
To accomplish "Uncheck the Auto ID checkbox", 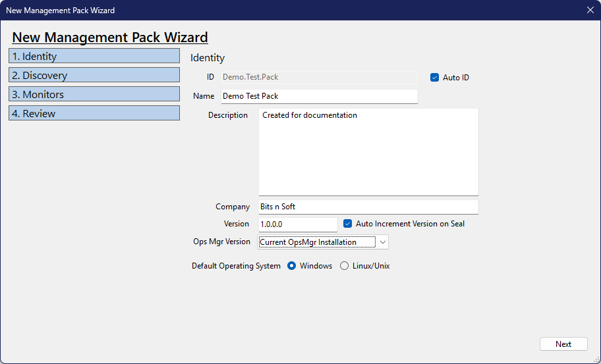I will point(434,78).
